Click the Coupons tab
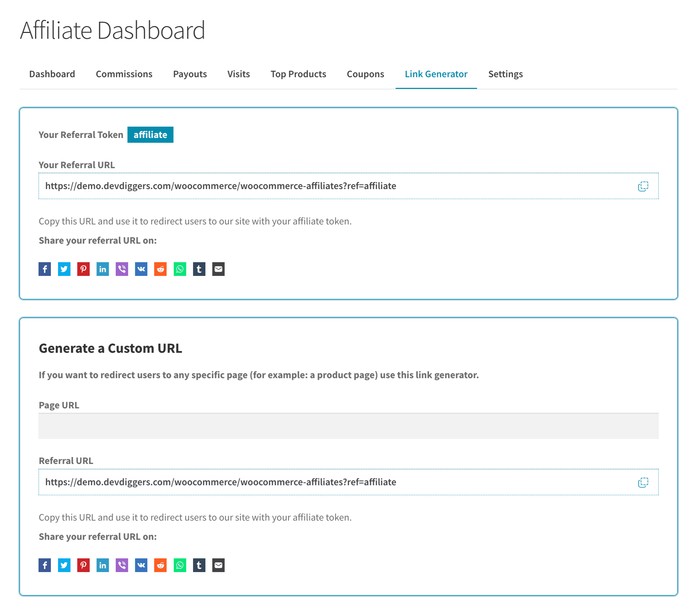 (x=365, y=74)
